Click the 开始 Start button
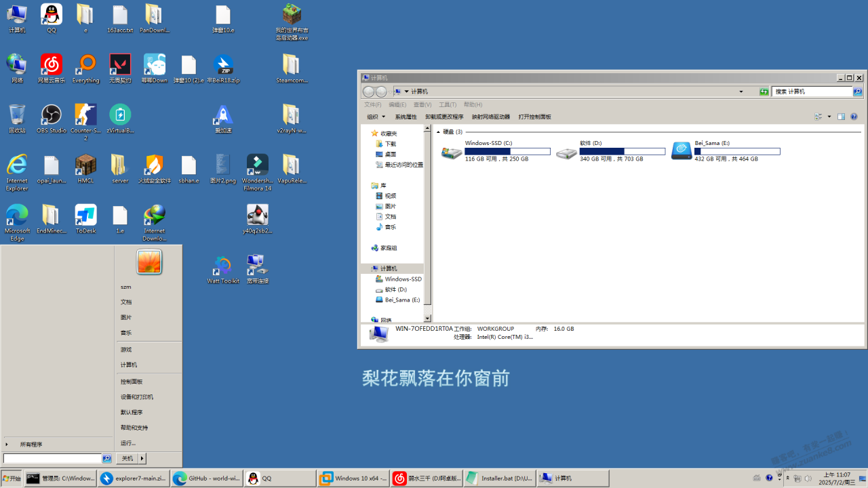Image resolution: width=868 pixels, height=488 pixels. [12, 479]
